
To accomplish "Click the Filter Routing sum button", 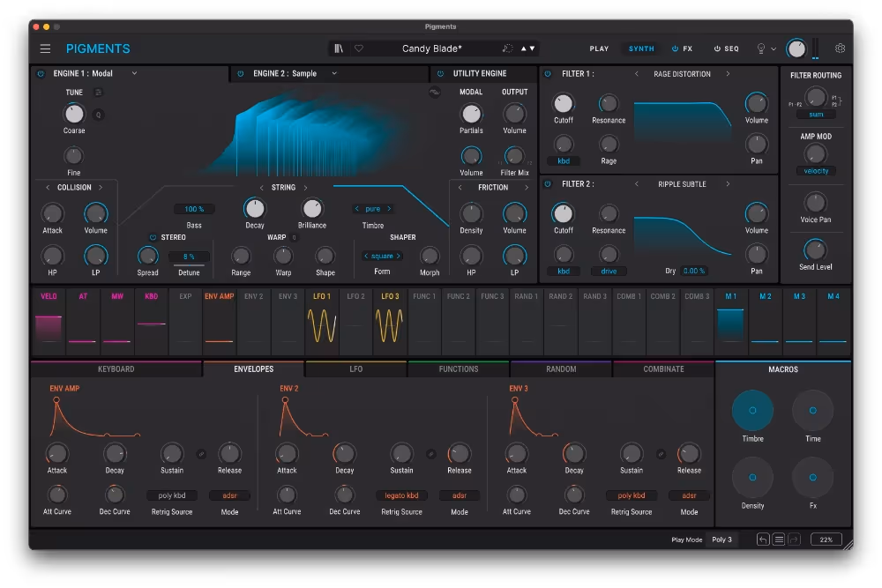I will pos(816,115).
